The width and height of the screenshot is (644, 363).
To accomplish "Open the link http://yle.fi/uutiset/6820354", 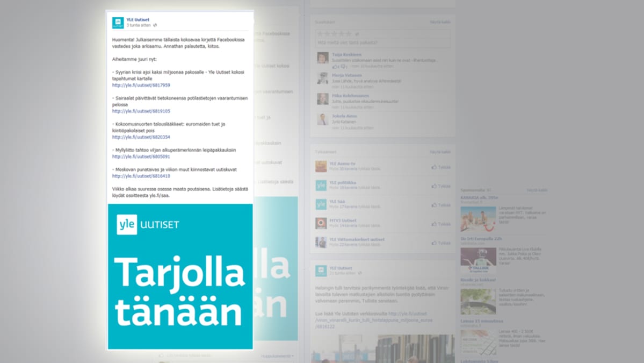I will (x=141, y=137).
